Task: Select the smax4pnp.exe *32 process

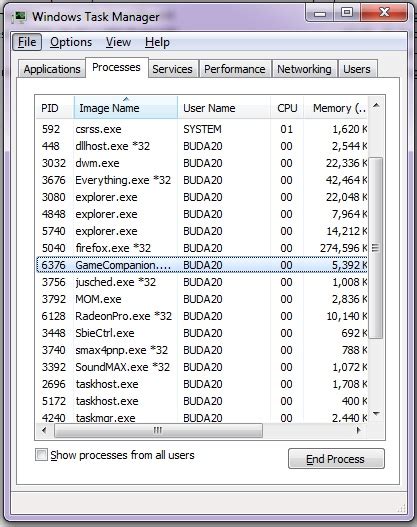Action: point(202,350)
